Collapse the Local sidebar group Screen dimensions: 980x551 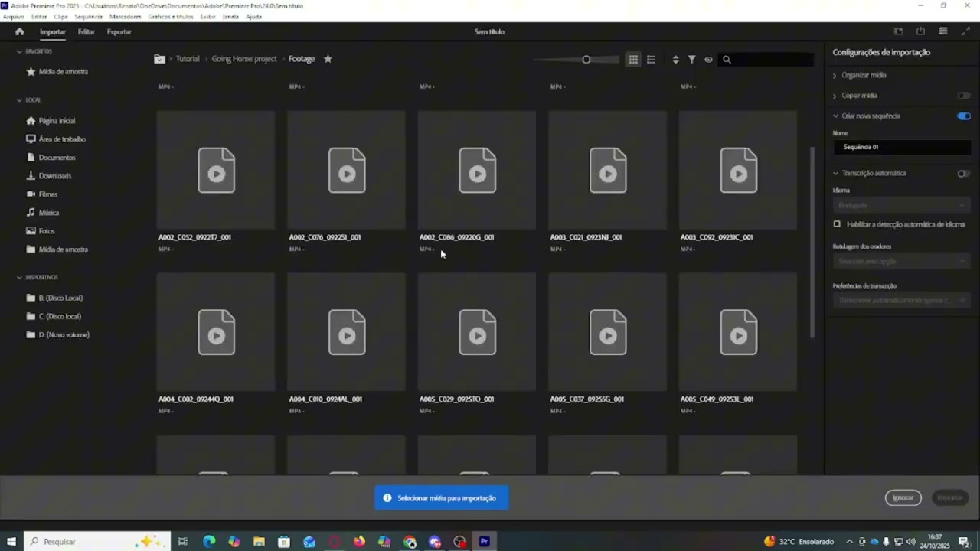pos(20,100)
